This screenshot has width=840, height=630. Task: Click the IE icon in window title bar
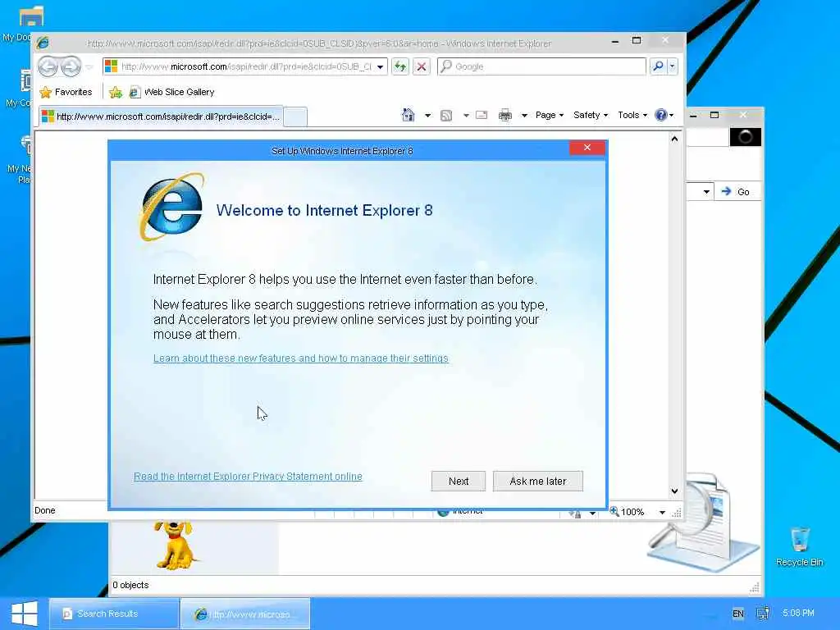tap(43, 43)
